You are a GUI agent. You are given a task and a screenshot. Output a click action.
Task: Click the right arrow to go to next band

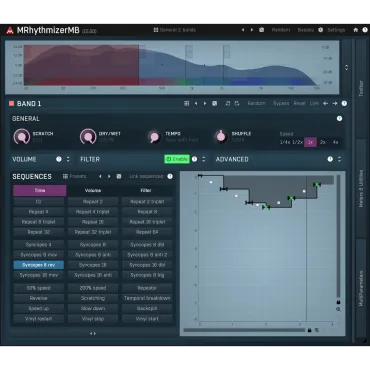pos(335,104)
